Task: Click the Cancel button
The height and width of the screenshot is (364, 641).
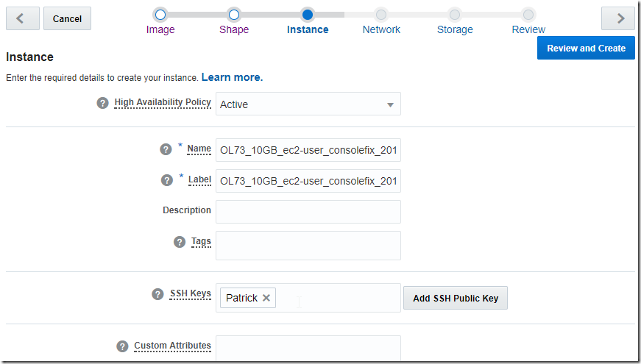Action: tap(67, 18)
